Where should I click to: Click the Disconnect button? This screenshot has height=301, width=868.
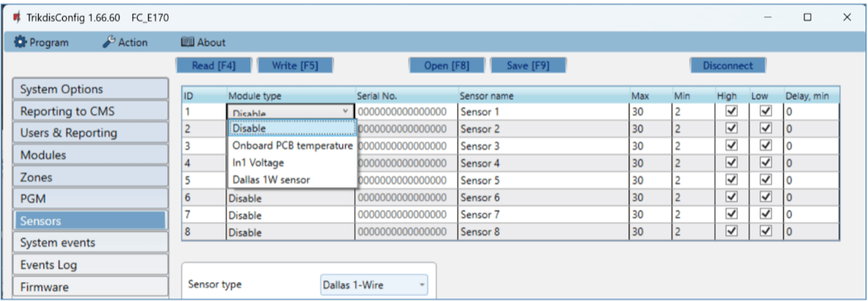727,65
